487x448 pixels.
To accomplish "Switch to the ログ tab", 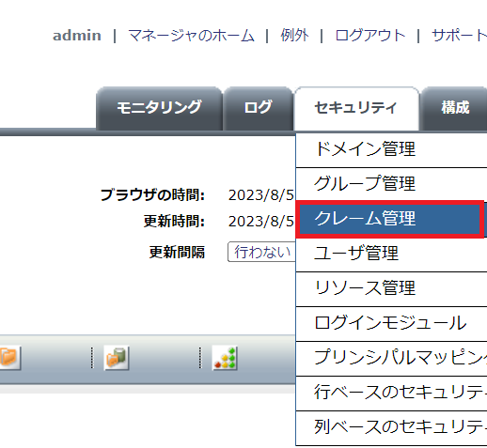I will (258, 108).
